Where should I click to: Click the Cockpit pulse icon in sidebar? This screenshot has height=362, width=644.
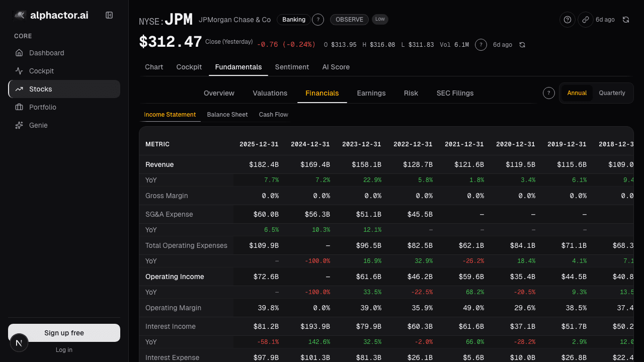(x=19, y=71)
